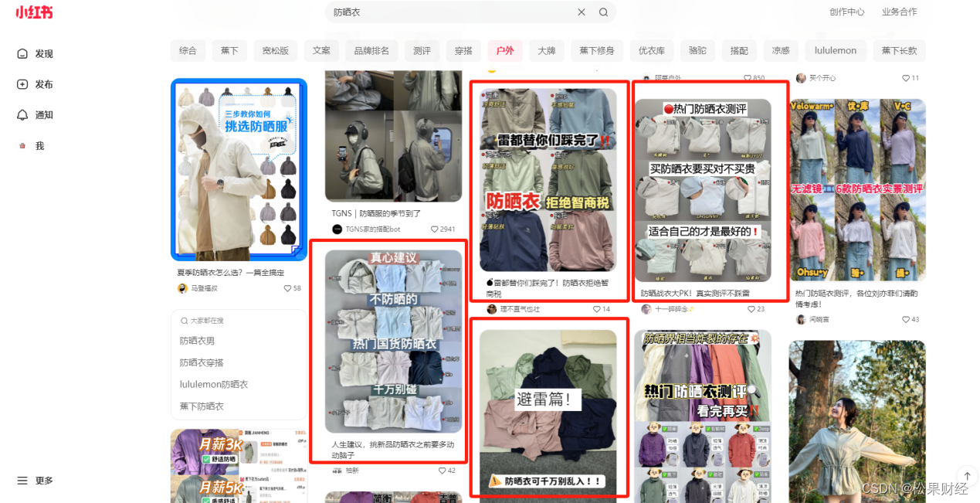The width and height of the screenshot is (980, 503).
Task: Open the 热门防晒衣测评 看完再买 thumbnail
Action: [x=703, y=416]
